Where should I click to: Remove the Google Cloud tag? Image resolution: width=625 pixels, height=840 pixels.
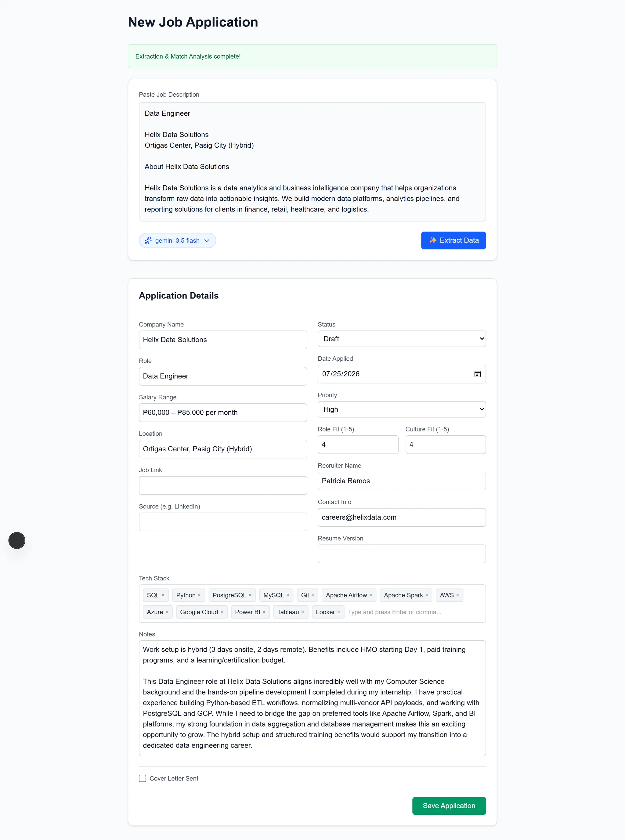[x=222, y=612]
